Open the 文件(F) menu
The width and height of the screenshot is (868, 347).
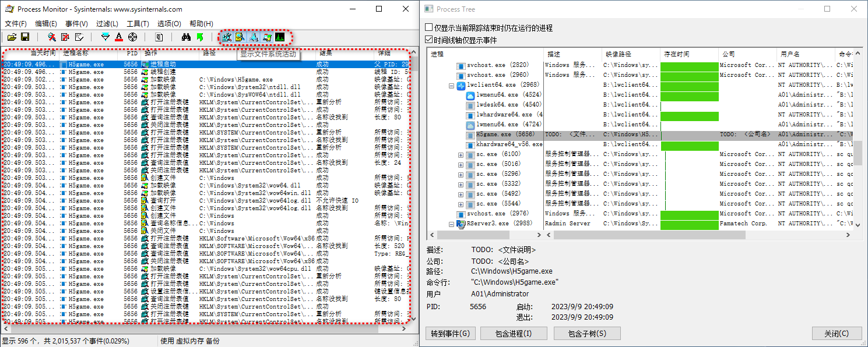click(x=16, y=24)
